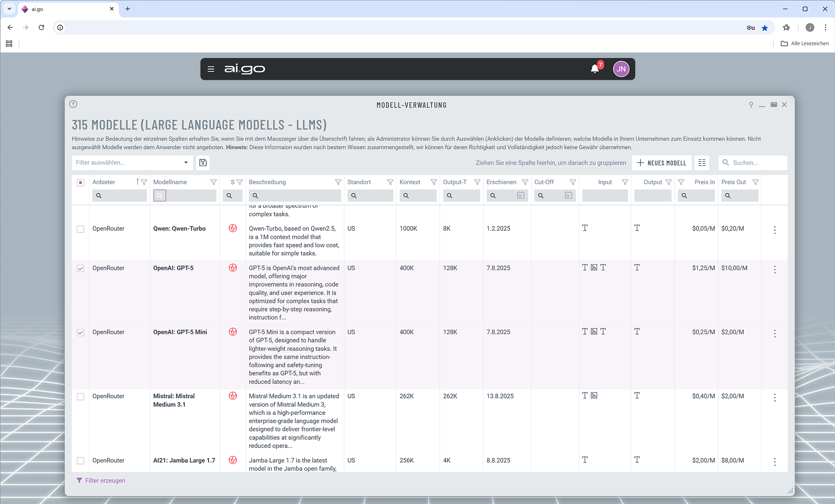Pin the Modell-Verwaltung window

pyautogui.click(x=751, y=105)
